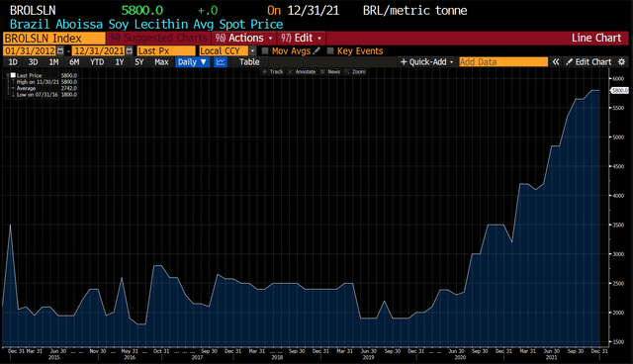Open chart settings gear icon
Viewport: 633px width, 364px height.
[622, 61]
